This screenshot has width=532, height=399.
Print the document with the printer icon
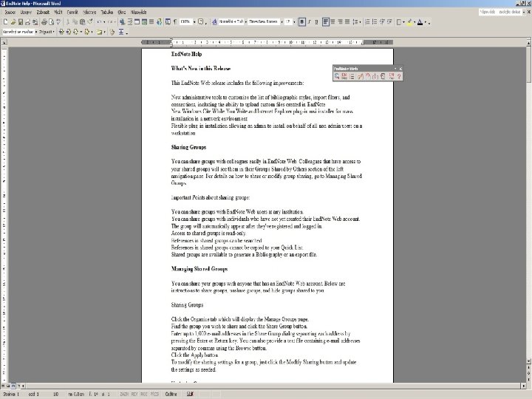(44, 22)
